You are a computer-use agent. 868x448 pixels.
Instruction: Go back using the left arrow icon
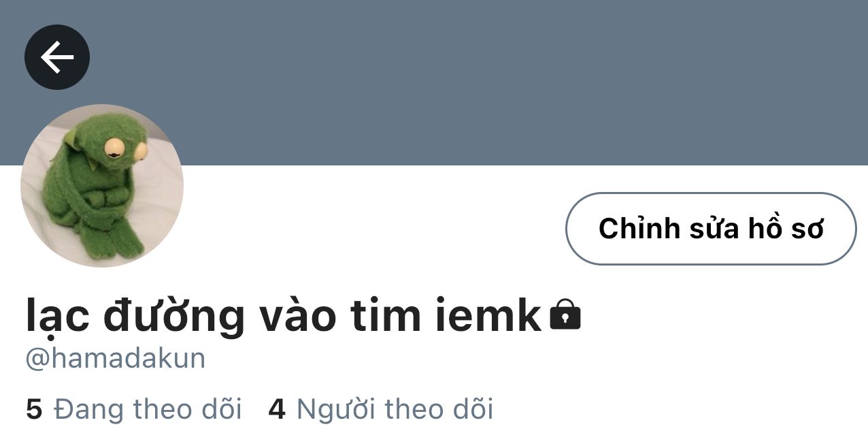click(57, 57)
